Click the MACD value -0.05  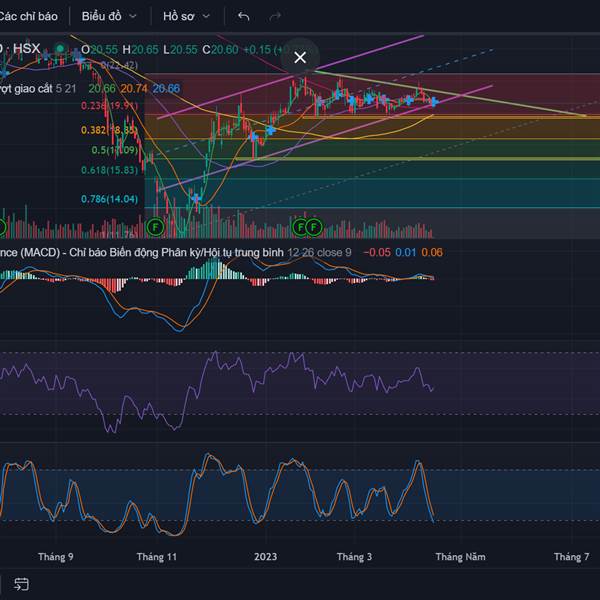(377, 253)
